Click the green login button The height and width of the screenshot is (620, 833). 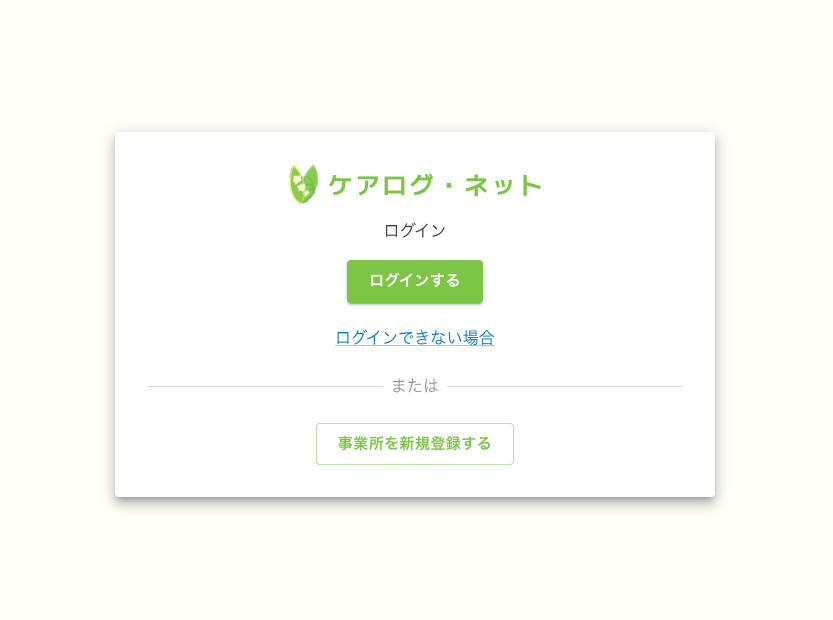pos(414,281)
